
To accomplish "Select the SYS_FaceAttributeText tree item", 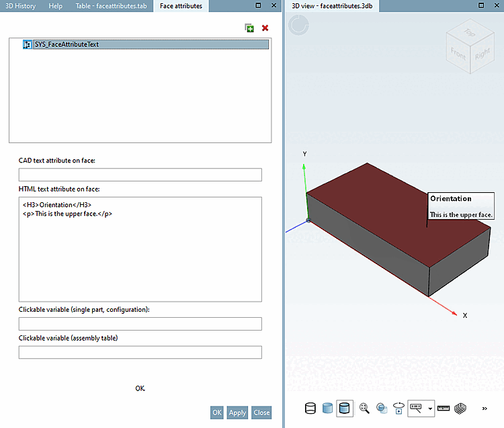I will (67, 44).
